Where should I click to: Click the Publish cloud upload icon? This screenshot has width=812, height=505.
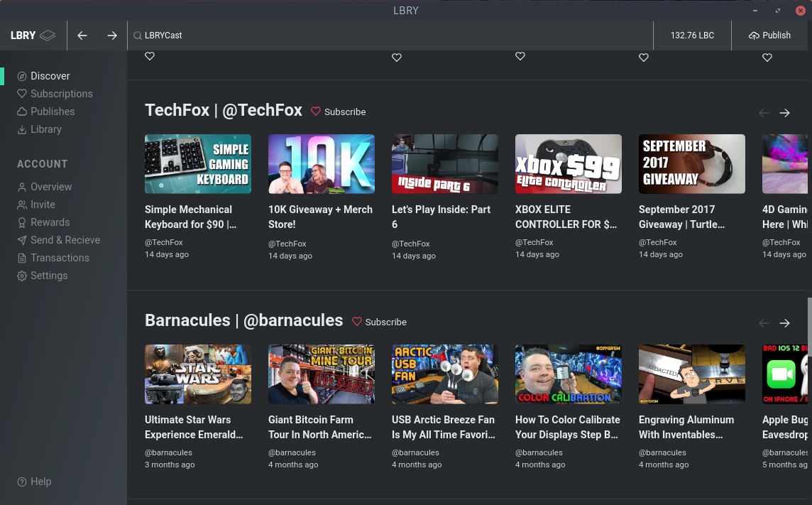click(x=754, y=36)
